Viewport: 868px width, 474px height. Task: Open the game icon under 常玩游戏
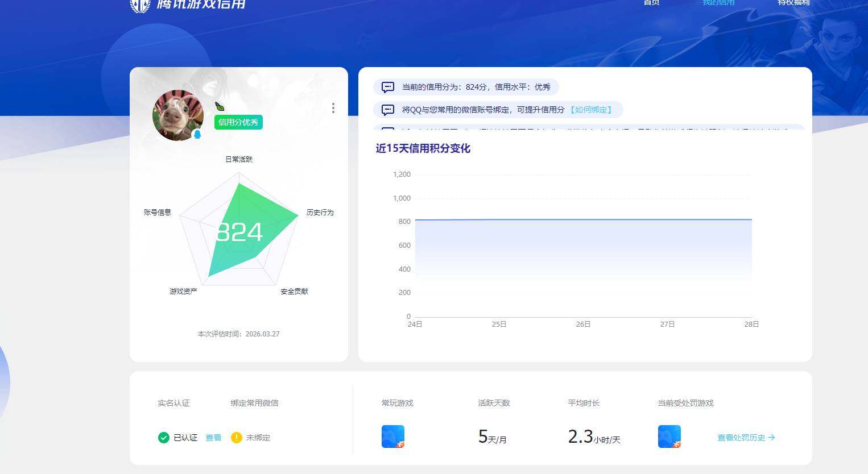tap(393, 436)
